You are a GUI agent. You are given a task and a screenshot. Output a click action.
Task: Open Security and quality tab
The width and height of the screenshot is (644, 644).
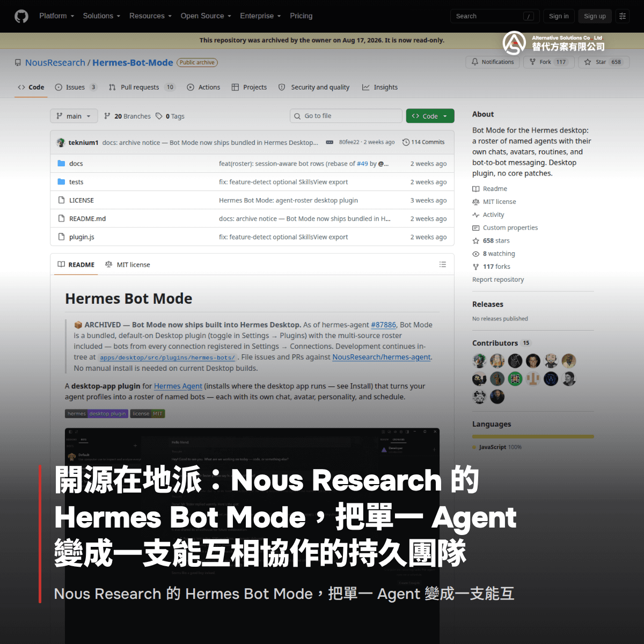(x=314, y=87)
